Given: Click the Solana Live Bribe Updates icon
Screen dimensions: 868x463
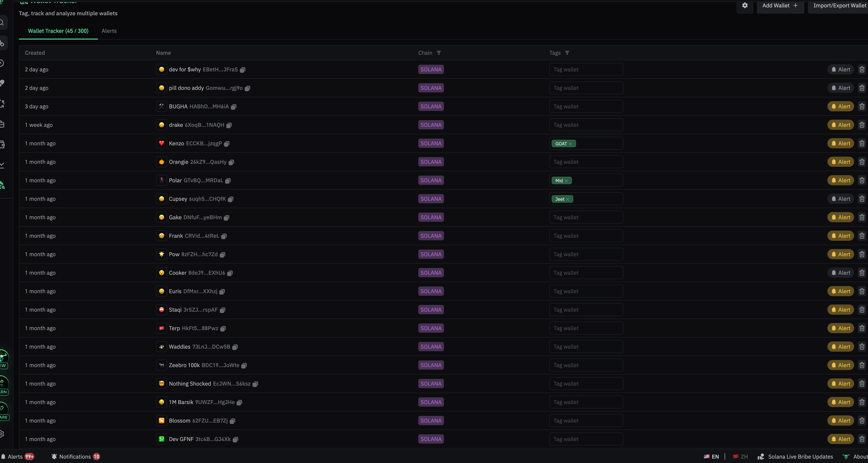Looking at the screenshot, I should (x=761, y=456).
